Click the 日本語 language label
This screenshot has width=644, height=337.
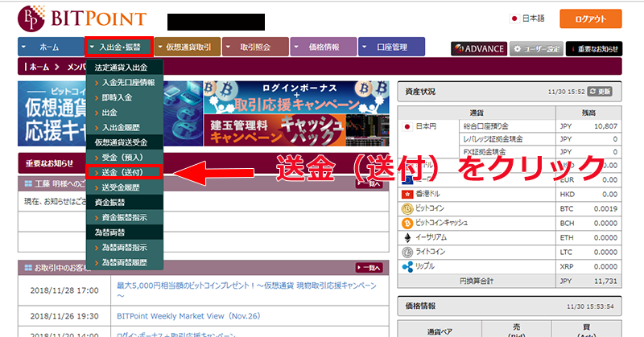click(x=533, y=18)
